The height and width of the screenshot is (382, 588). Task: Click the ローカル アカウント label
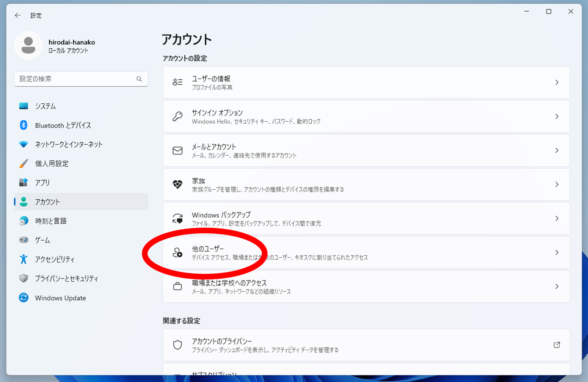[x=68, y=51]
